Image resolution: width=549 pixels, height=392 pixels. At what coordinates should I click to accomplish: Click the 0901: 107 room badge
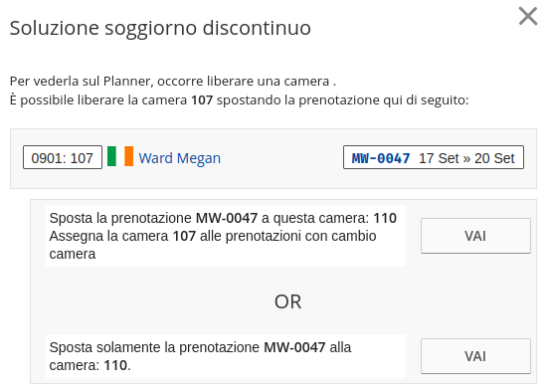[x=63, y=157]
